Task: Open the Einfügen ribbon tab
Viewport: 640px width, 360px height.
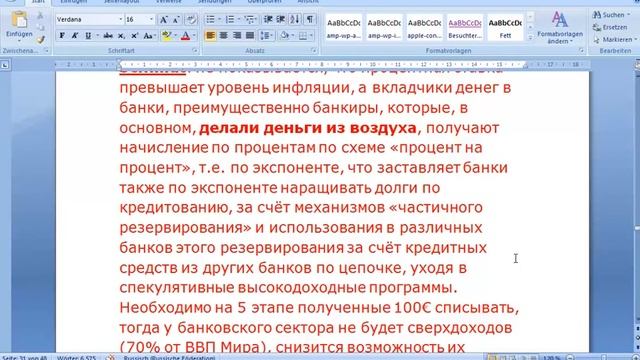Action: 73,2
